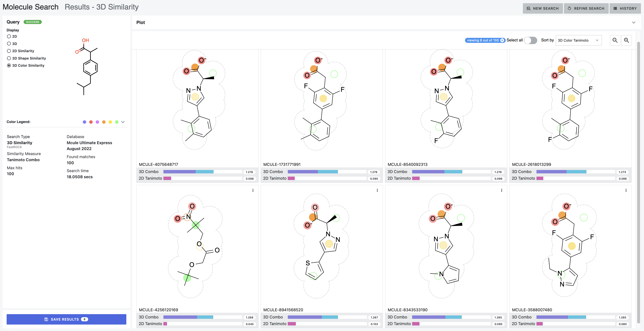Open the New Search tool
The width and height of the screenshot is (644, 331).
(543, 8)
